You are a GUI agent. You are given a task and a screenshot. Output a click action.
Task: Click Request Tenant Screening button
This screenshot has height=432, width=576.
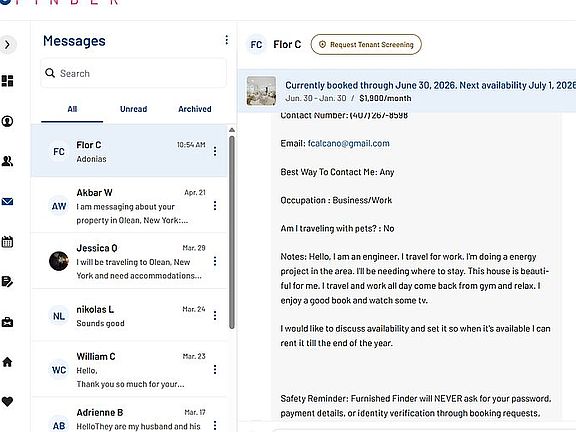coord(366,44)
